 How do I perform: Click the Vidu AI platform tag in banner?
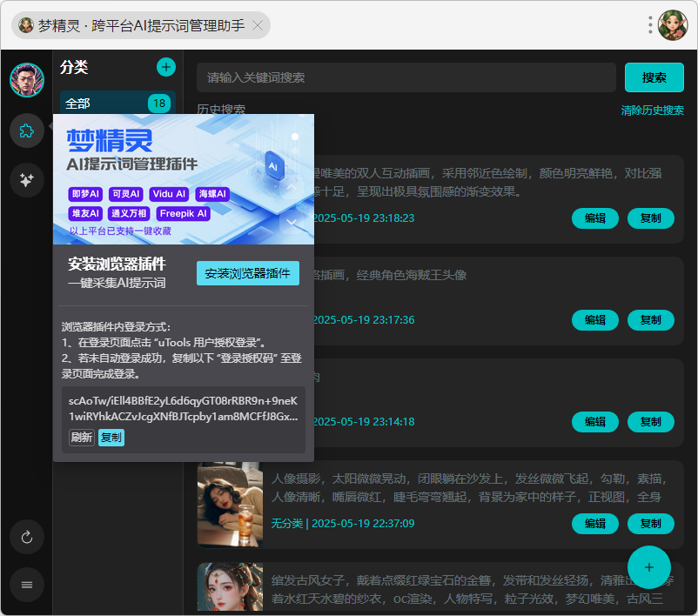click(169, 194)
